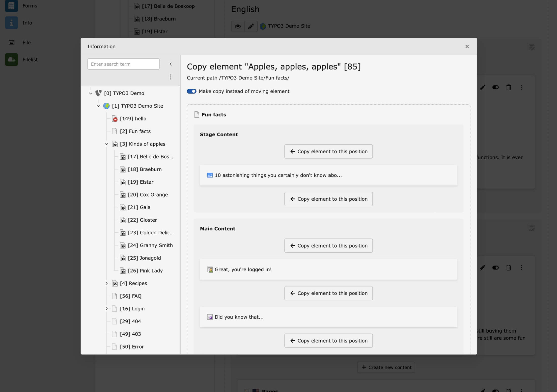Collapse the page tree panel with chevron
Screen dimensions: 557x392
coord(170,64)
